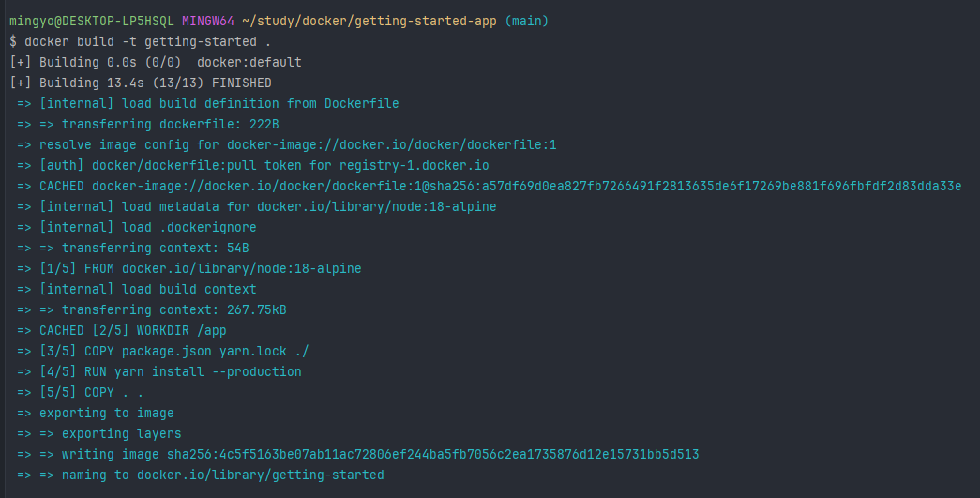The height and width of the screenshot is (498, 980).
Task: Click the naming to docker.io/library/getting-started line
Action: (x=201, y=475)
